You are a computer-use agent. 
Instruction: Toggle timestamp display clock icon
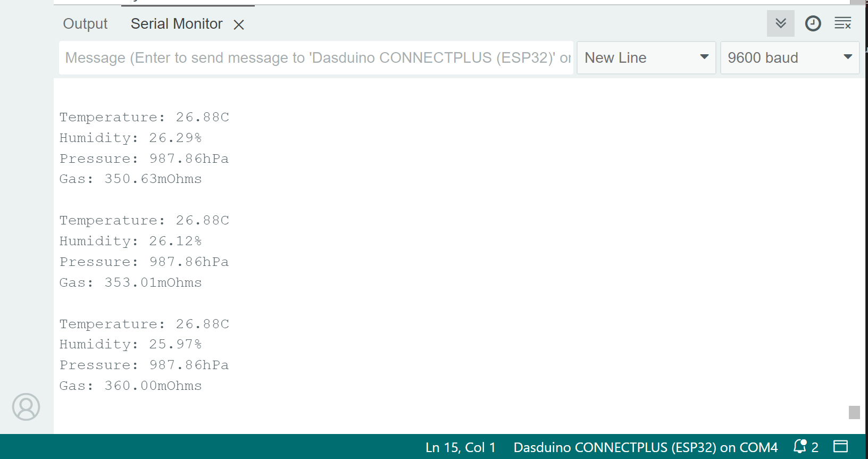(x=813, y=23)
